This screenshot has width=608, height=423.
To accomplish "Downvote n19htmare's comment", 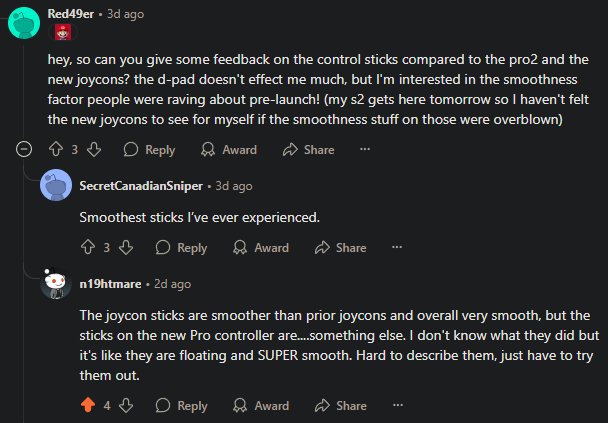I will point(126,405).
